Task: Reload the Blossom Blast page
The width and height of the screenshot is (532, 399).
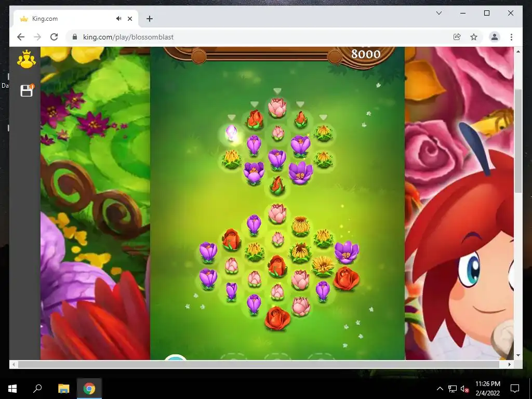Action: pos(54,37)
